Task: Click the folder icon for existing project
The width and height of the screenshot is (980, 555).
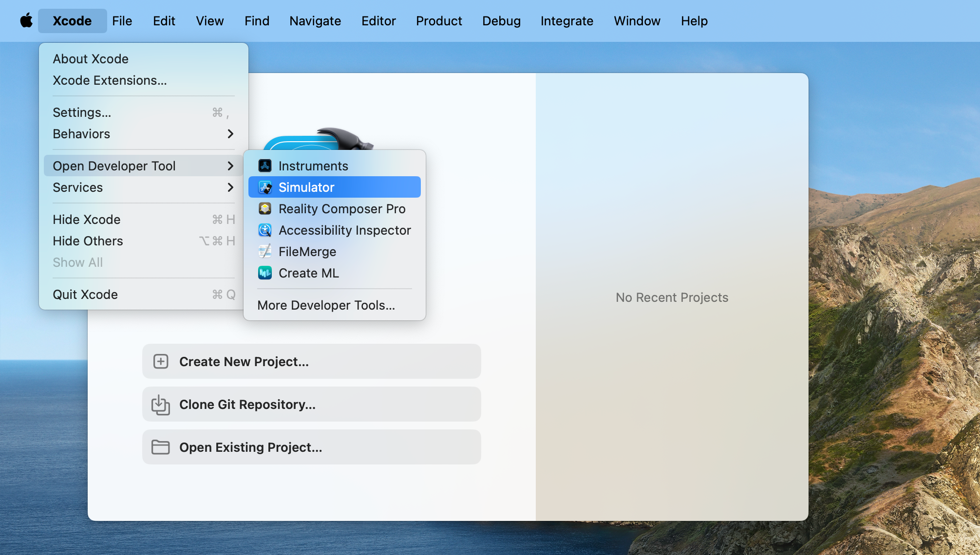Action: pyautogui.click(x=161, y=447)
